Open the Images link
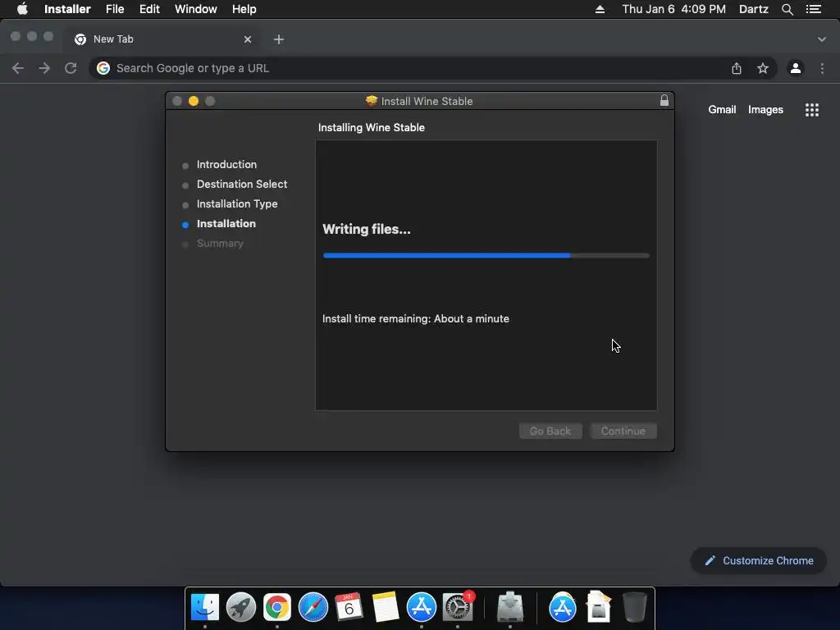 [765, 109]
